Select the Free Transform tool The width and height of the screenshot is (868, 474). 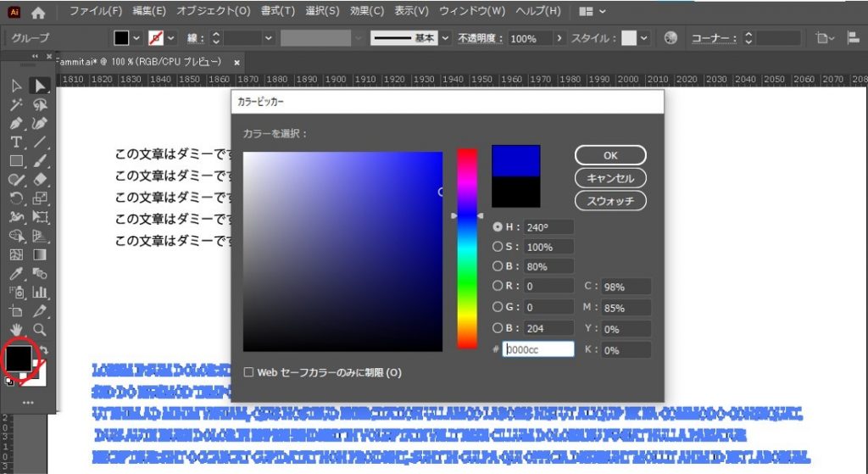pyautogui.click(x=39, y=217)
